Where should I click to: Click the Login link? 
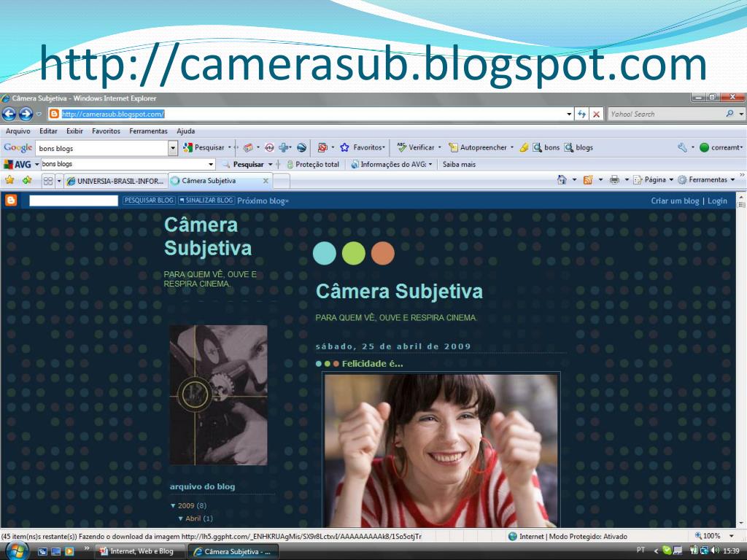717,201
